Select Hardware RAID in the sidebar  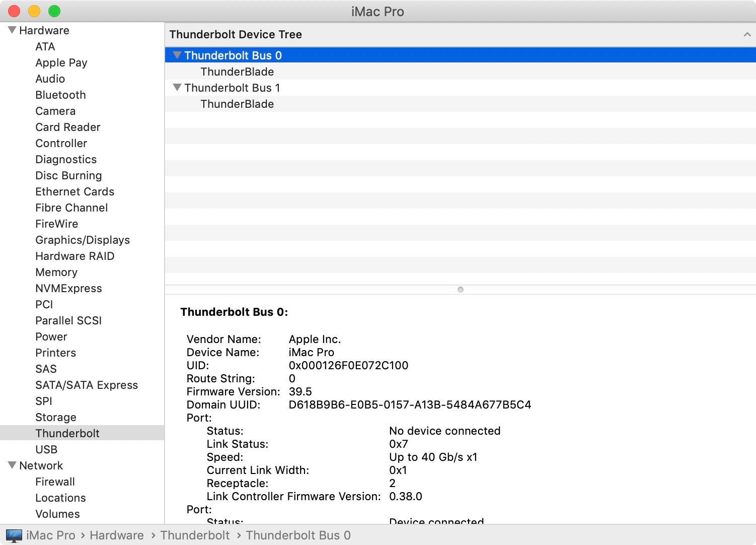coord(75,256)
